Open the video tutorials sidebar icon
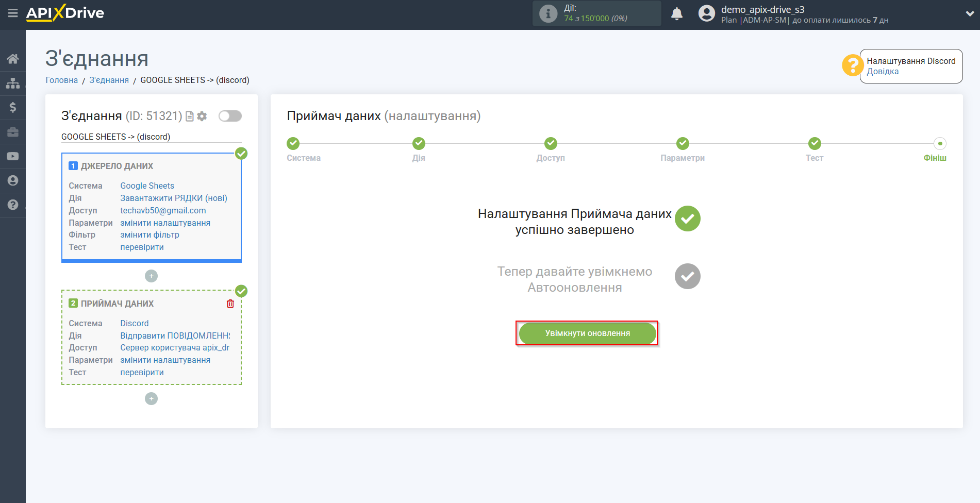Image resolution: width=980 pixels, height=503 pixels. [x=13, y=156]
